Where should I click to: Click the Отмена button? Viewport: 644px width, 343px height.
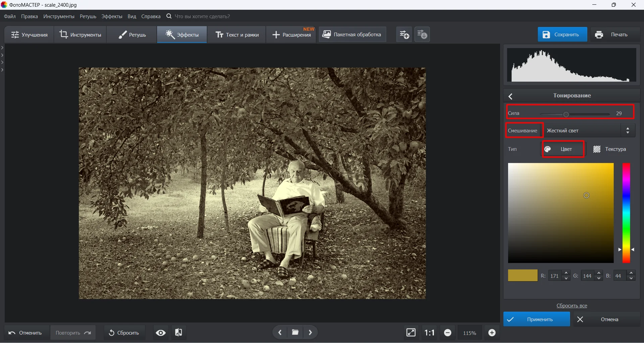coord(606,319)
